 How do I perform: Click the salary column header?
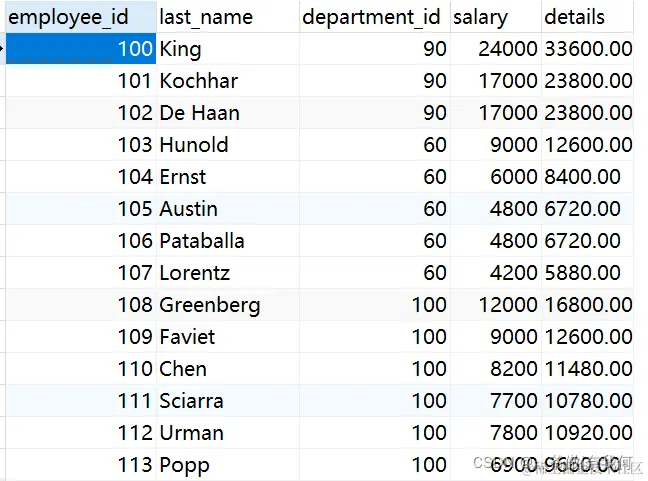coord(496,17)
